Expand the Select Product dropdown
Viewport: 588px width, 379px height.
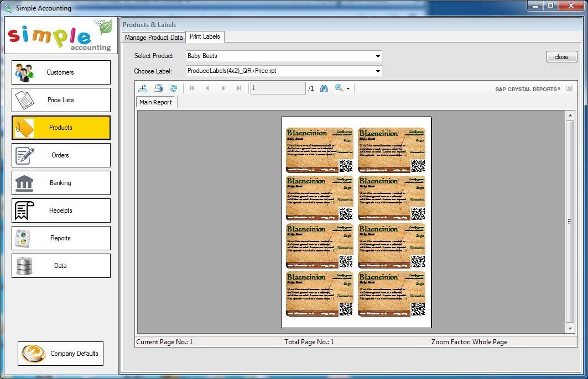[x=378, y=56]
